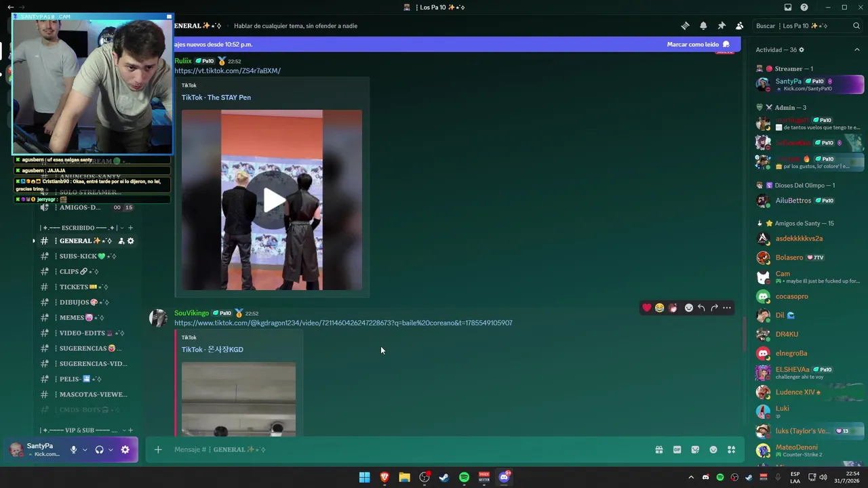The height and width of the screenshot is (488, 868).
Task: Click the search magnifier icon
Action: (x=856, y=26)
